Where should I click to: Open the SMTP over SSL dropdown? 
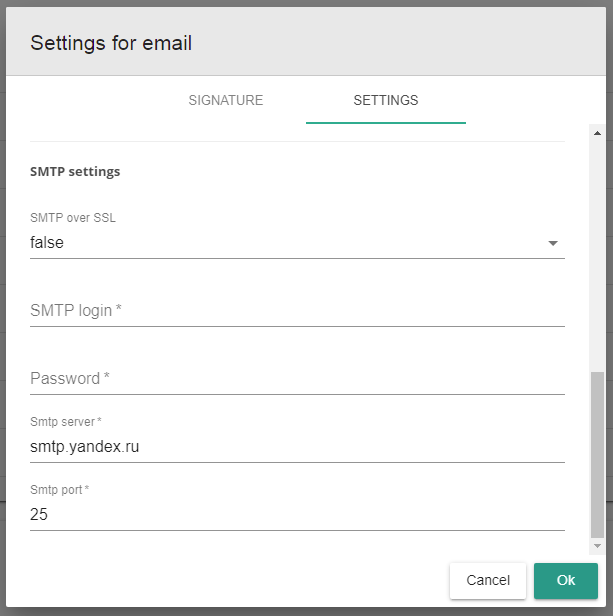[297, 243]
